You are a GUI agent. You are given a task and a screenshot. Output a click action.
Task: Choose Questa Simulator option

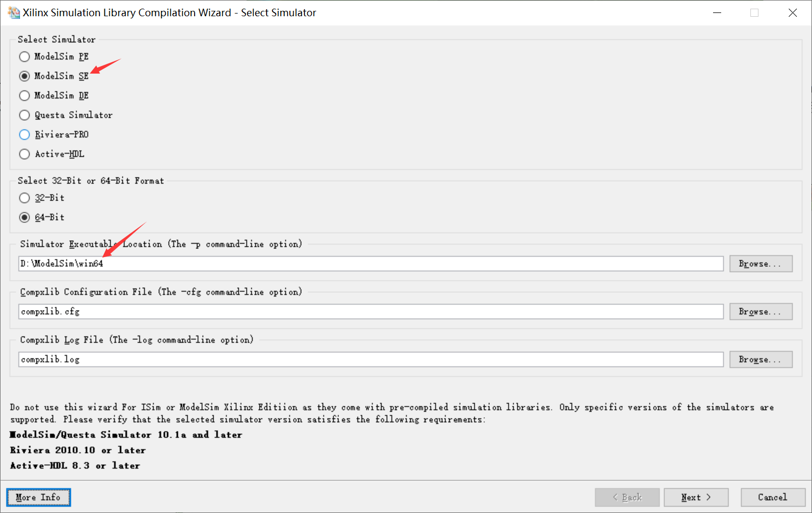pos(24,115)
